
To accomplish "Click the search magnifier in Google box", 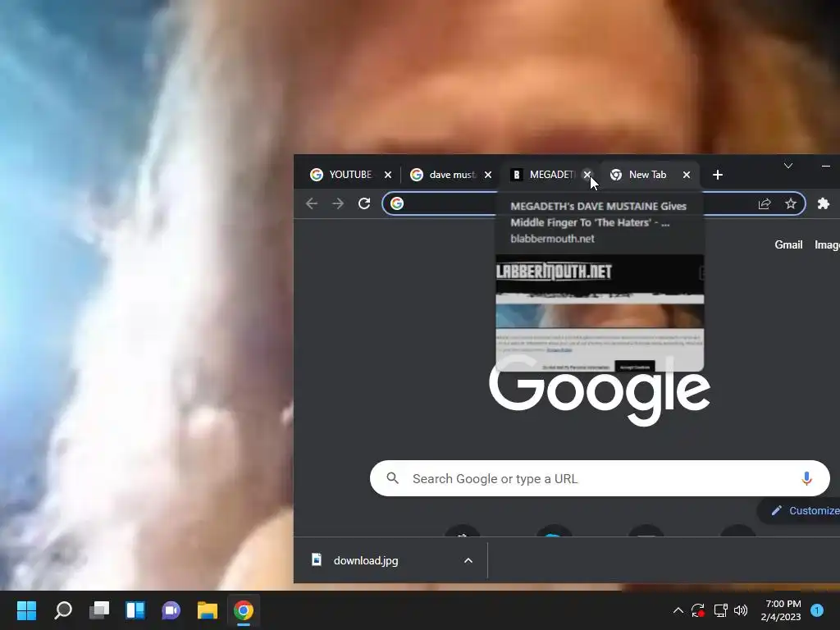I will (x=393, y=478).
